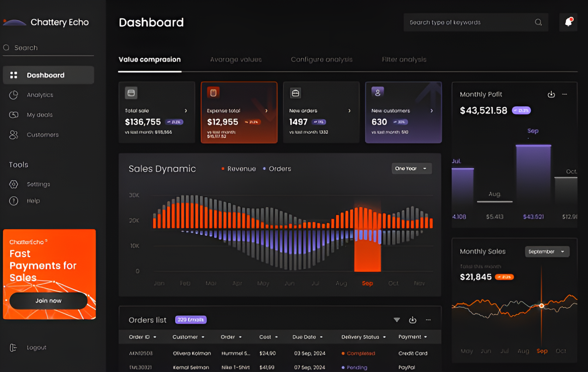This screenshot has width=588, height=372.
Task: Click the Logout icon in sidebar
Action: (13, 348)
